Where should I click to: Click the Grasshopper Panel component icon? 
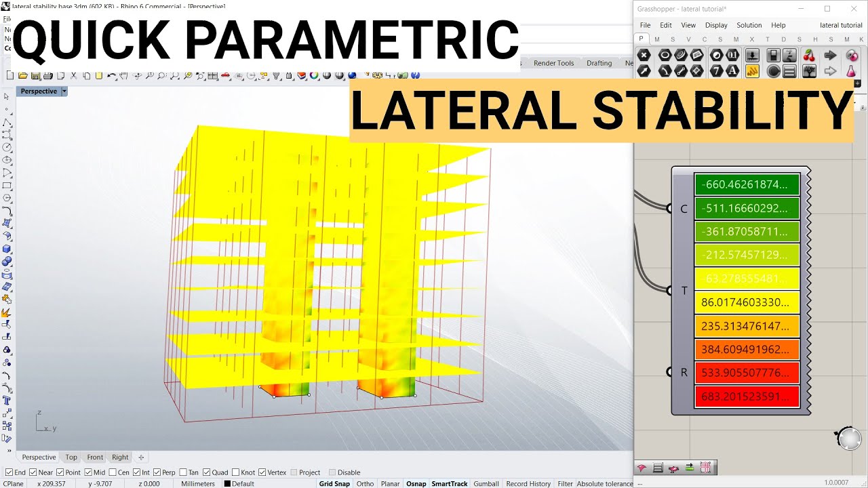[x=789, y=70]
